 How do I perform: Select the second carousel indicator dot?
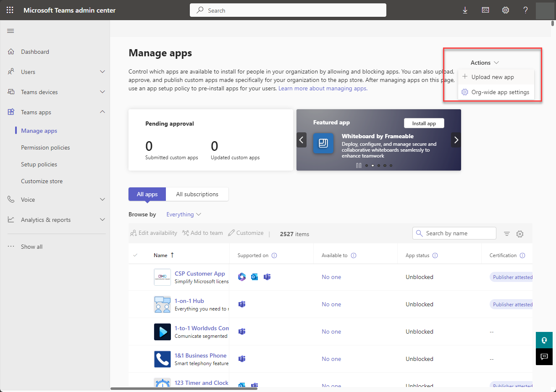[x=372, y=166]
